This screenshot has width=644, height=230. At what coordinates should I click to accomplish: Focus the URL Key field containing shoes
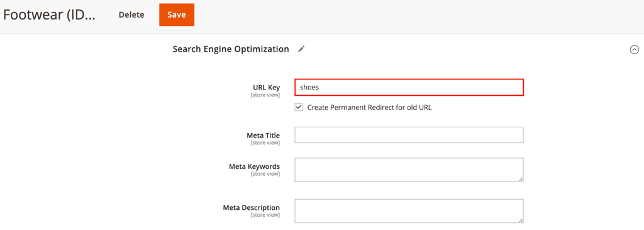[x=409, y=87]
